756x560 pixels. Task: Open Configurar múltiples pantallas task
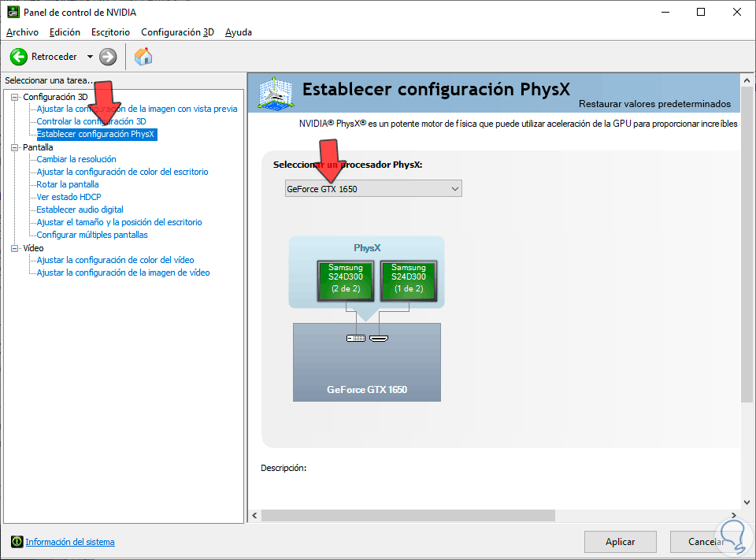(92, 235)
